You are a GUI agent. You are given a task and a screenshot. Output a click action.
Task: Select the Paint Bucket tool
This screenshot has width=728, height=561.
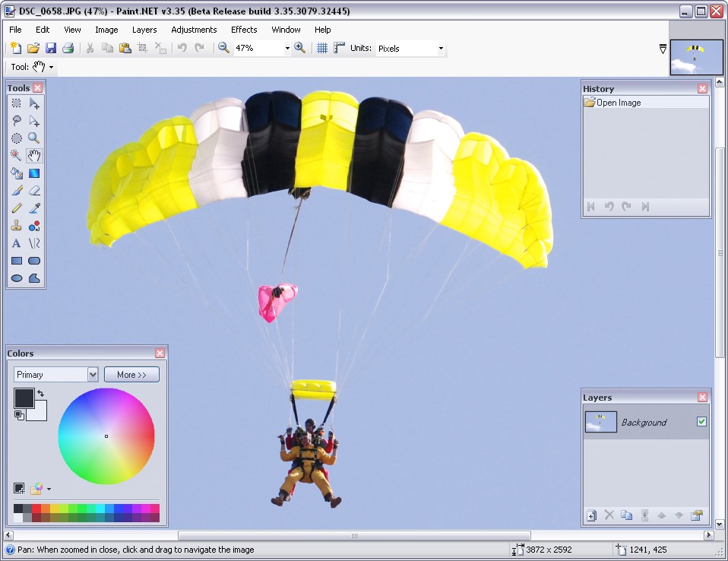[16, 173]
